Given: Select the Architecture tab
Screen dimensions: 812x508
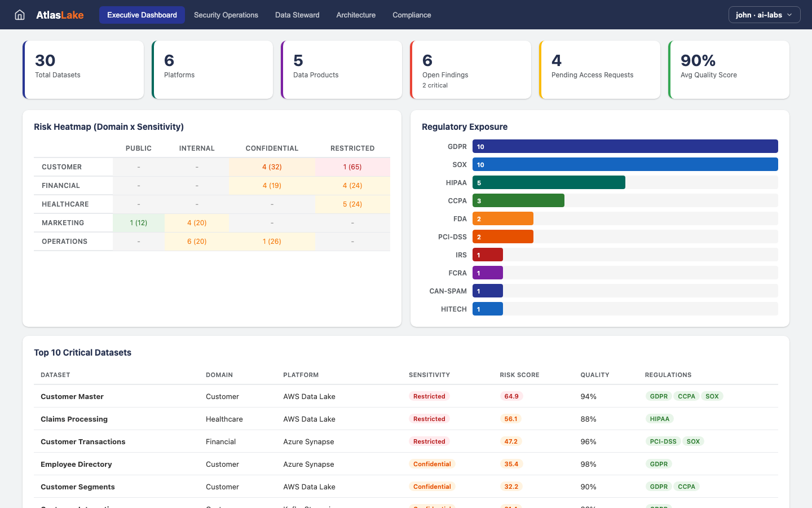Looking at the screenshot, I should 355,15.
